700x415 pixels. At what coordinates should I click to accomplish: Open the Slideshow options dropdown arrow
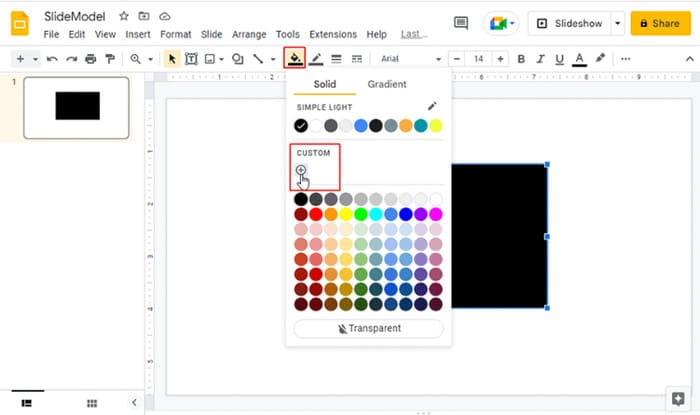point(618,23)
